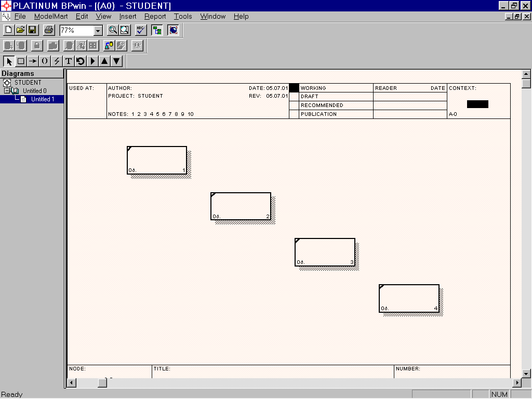
Task: Click the greyed ModelMart folders icon
Action: (53, 46)
